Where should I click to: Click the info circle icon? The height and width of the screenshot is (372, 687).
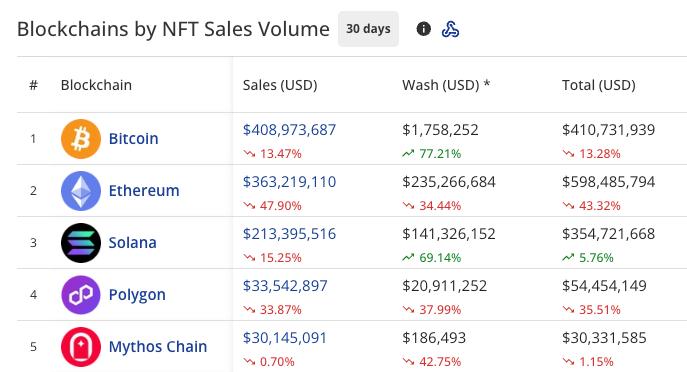pyautogui.click(x=423, y=29)
